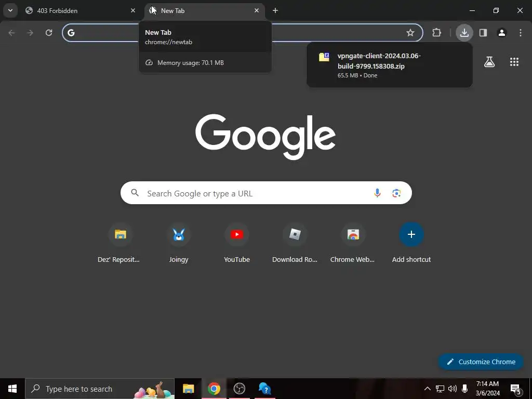Open the notification center icon
Viewport: 532px width, 399px height.
click(516, 389)
